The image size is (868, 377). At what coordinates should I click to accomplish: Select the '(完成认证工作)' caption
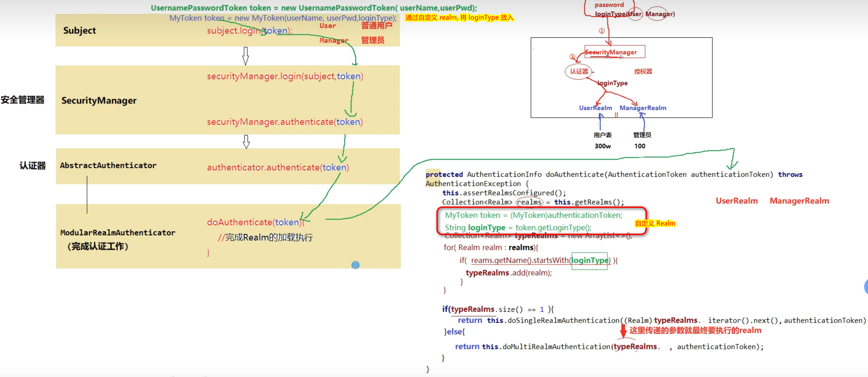(x=98, y=247)
